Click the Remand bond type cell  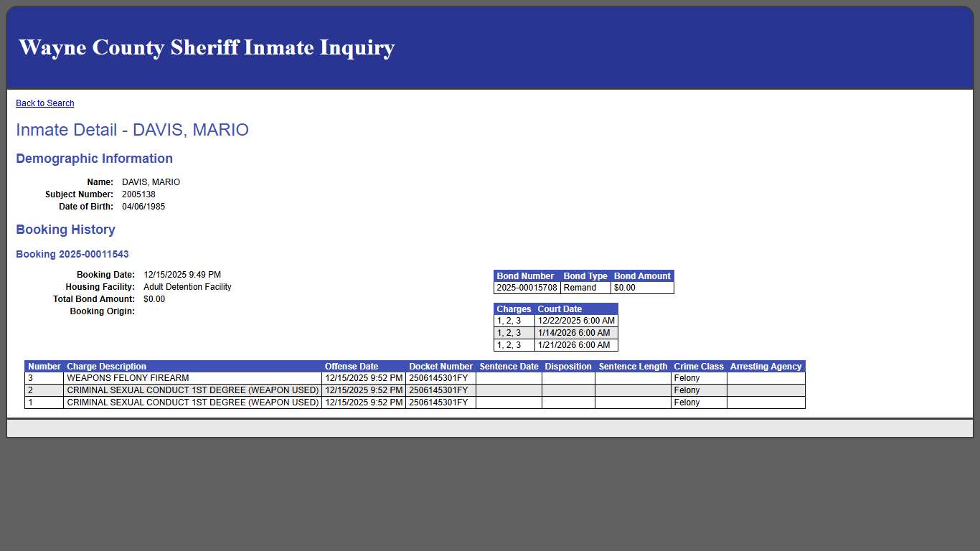click(x=580, y=288)
